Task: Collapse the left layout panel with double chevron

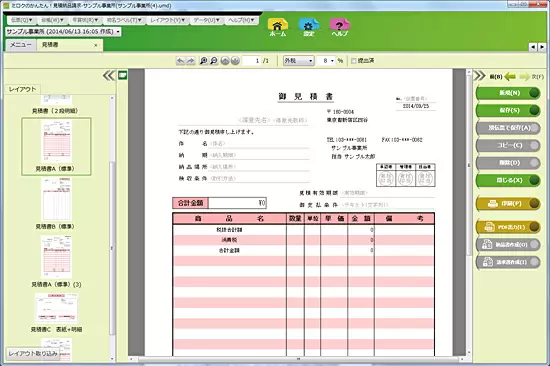Action: 109,75
